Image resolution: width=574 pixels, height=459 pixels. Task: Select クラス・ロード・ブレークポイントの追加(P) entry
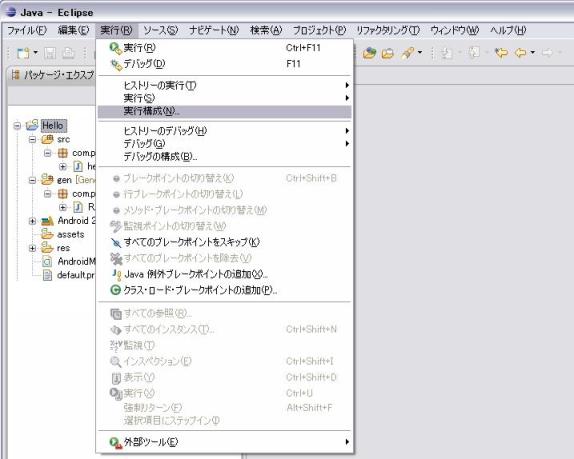(x=224, y=290)
